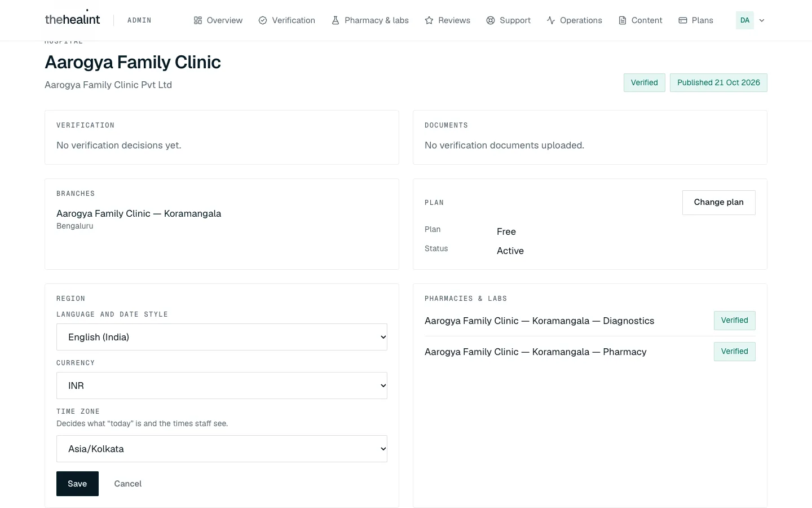Click the Verified status badge in header
This screenshot has height=508, width=812.
pos(645,83)
